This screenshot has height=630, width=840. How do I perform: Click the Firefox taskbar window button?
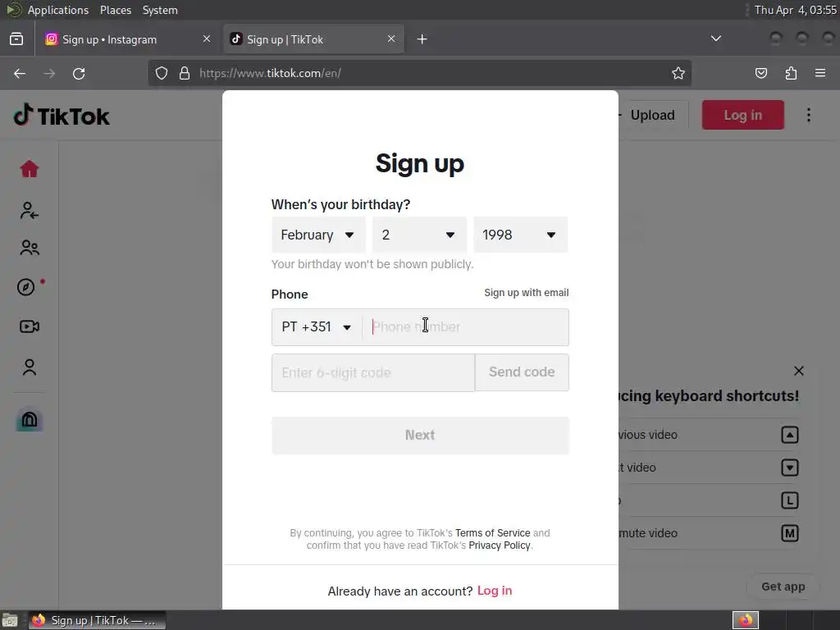[x=97, y=620]
